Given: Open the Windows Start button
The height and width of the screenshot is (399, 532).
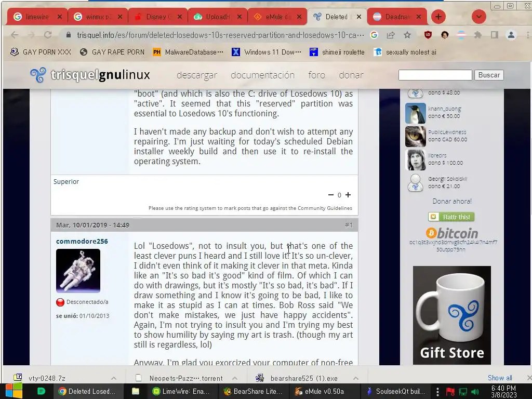Looking at the screenshot, I should tap(14, 391).
